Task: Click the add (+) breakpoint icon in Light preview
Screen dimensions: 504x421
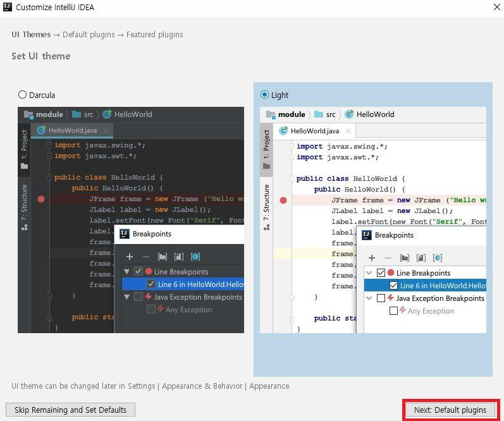Action: pos(372,258)
